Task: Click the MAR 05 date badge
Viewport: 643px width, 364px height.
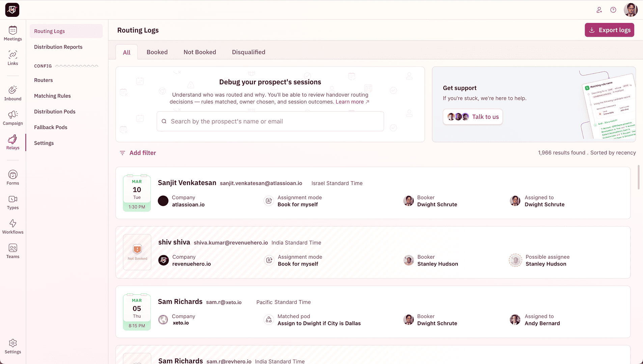Action: [x=137, y=312]
